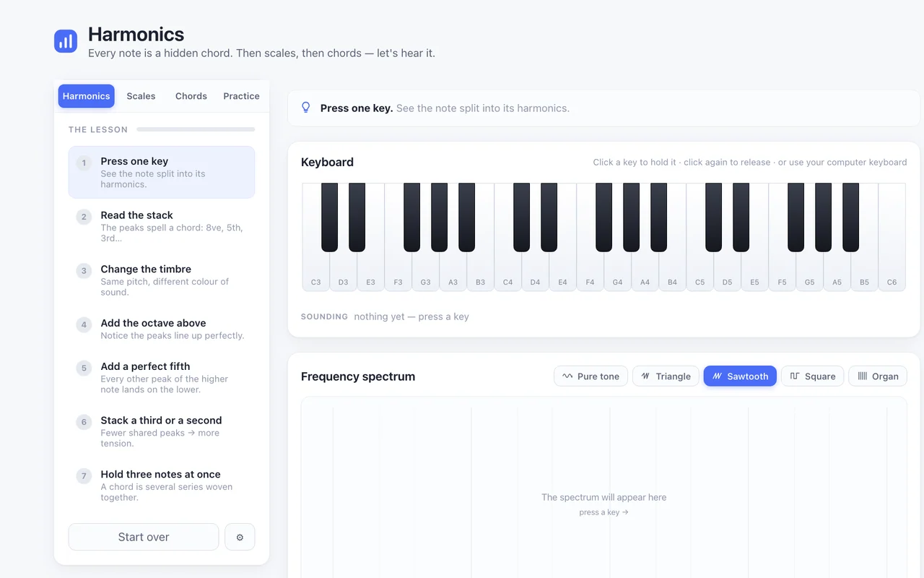The height and width of the screenshot is (578, 924).
Task: Open settings with the gear icon
Action: [x=240, y=537]
